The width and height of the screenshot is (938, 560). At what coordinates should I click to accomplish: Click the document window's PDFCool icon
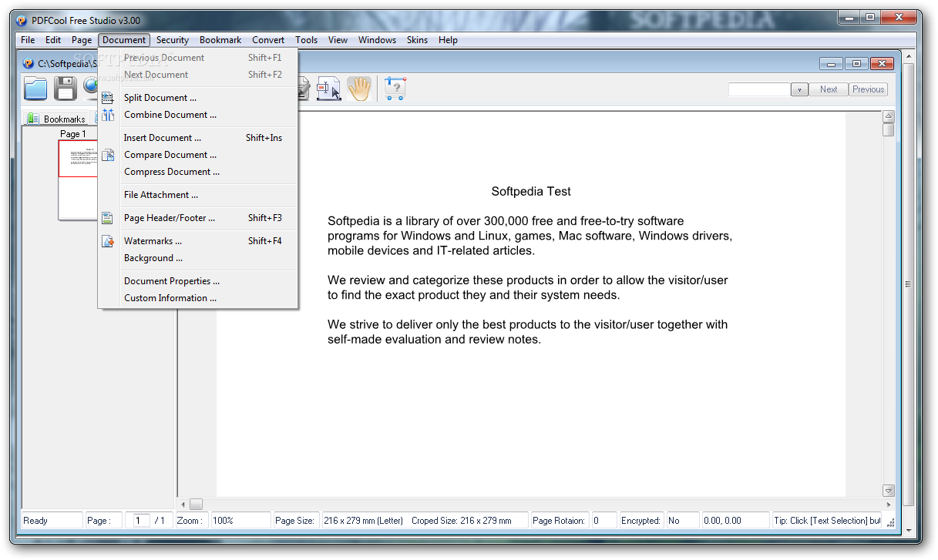(x=29, y=64)
